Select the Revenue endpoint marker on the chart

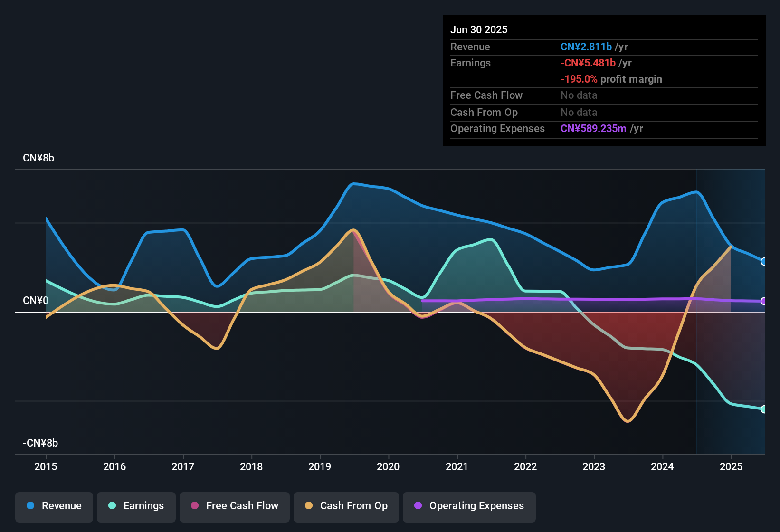coord(764,262)
